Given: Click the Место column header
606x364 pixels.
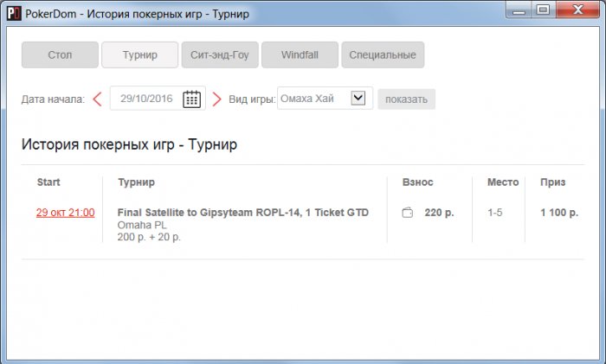Looking at the screenshot, I should pyautogui.click(x=503, y=182).
